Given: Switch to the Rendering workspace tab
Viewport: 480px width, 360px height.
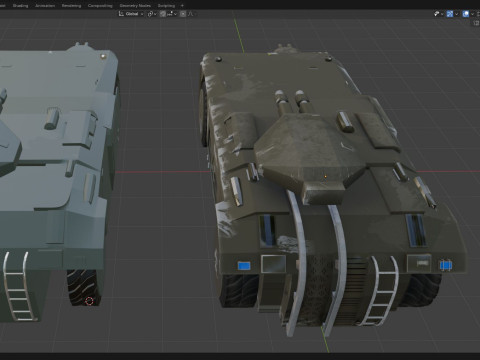Looking at the screenshot, I should click(x=71, y=5).
